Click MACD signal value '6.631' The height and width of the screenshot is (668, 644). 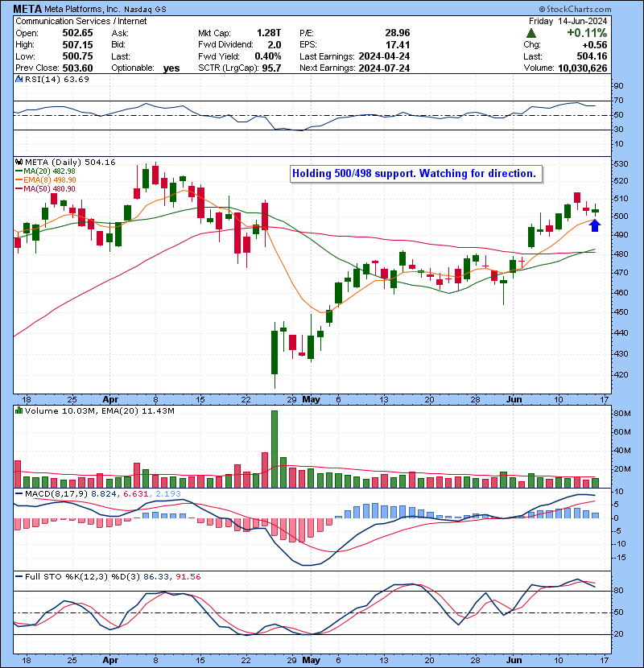pos(135,494)
